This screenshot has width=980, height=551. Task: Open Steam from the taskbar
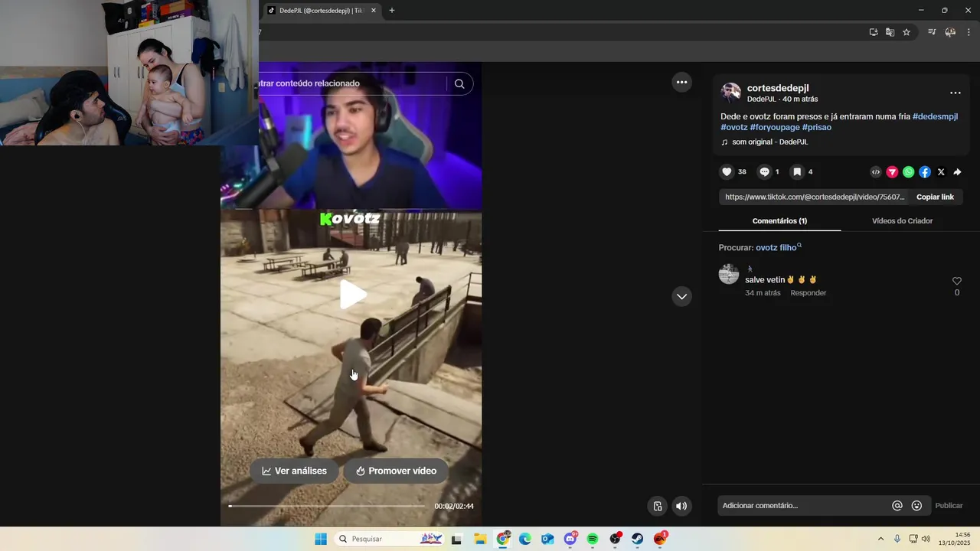click(x=638, y=539)
